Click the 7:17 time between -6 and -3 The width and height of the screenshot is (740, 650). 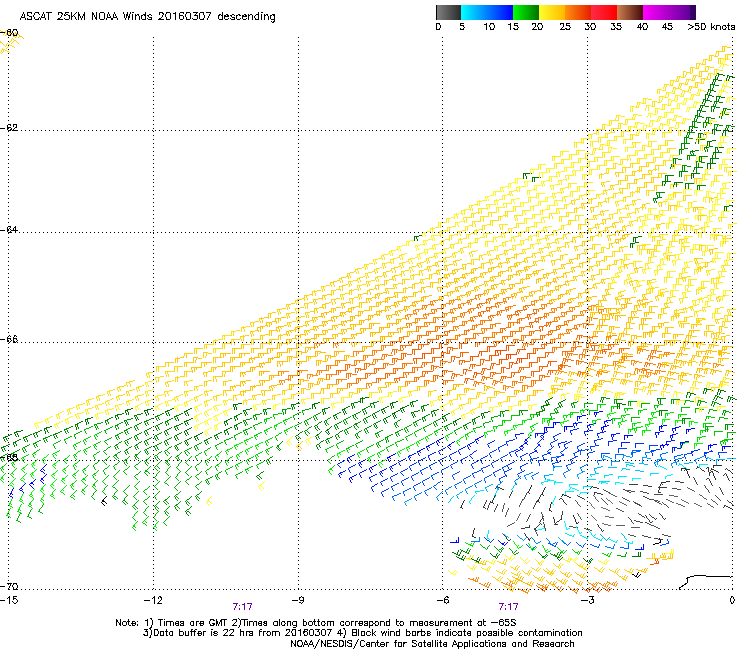point(508,607)
